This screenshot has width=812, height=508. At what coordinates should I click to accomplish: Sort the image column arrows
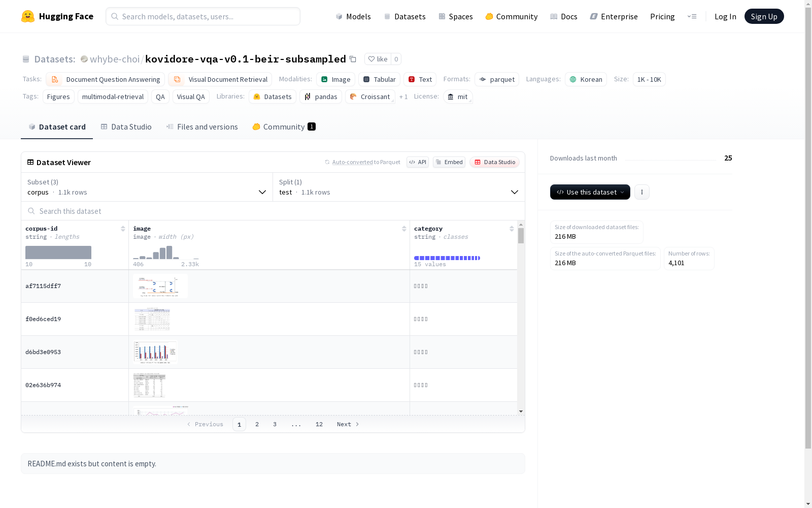click(404, 229)
